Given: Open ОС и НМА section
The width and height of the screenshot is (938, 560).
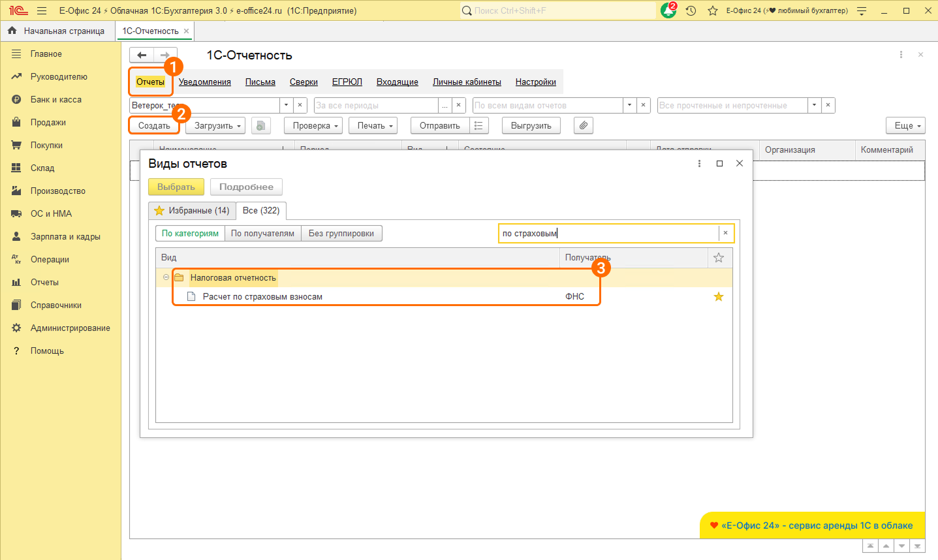Looking at the screenshot, I should (51, 214).
